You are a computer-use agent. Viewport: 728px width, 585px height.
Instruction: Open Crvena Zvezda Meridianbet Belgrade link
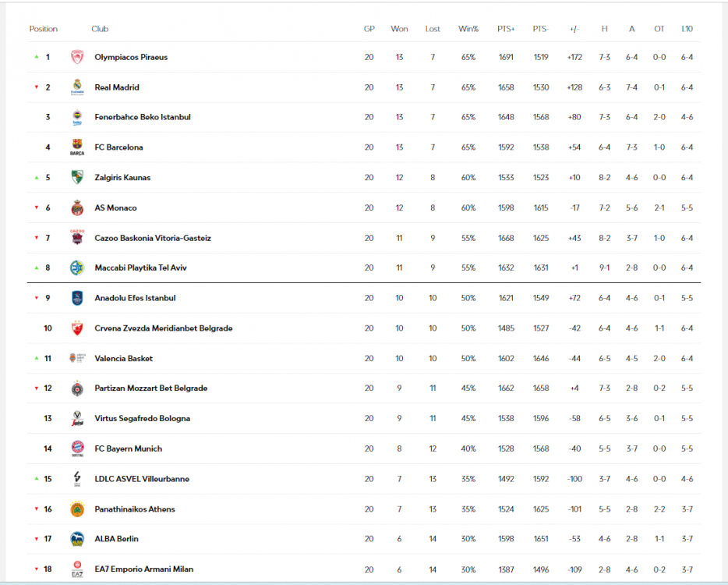163,328
